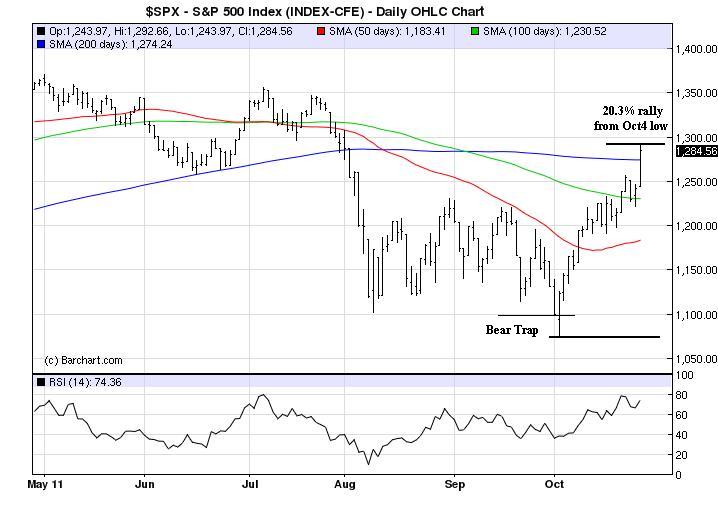Click the RSI (14): 74.36 readout

(82, 381)
